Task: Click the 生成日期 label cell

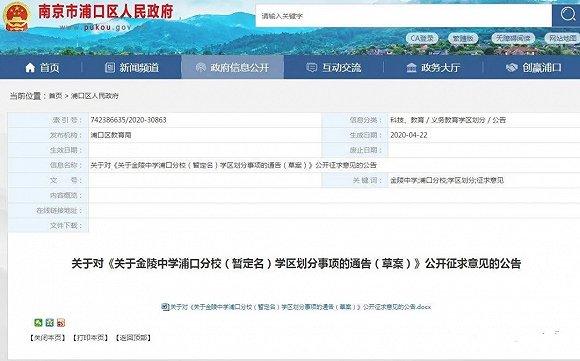Action: 355,135
